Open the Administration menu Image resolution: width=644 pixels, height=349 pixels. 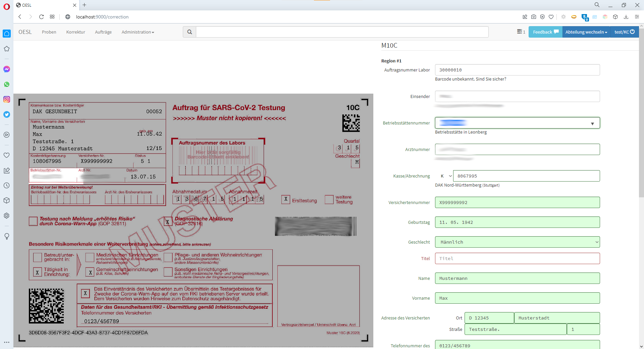(138, 32)
